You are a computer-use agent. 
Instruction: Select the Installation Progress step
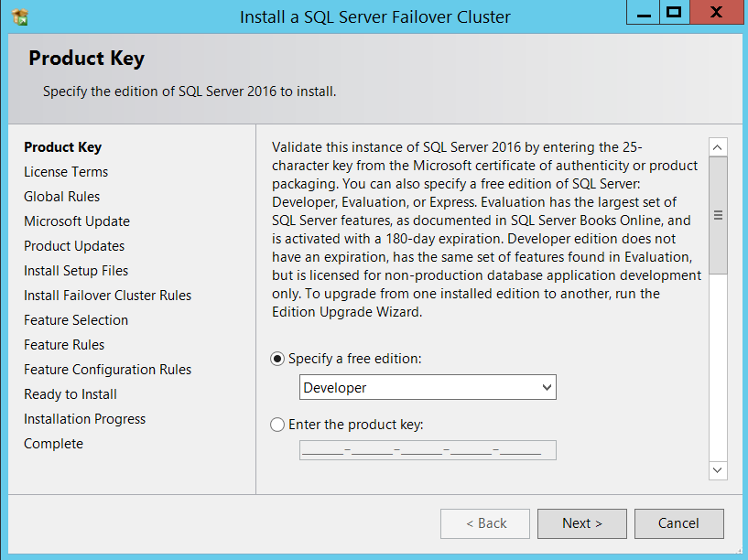pyautogui.click(x=84, y=419)
